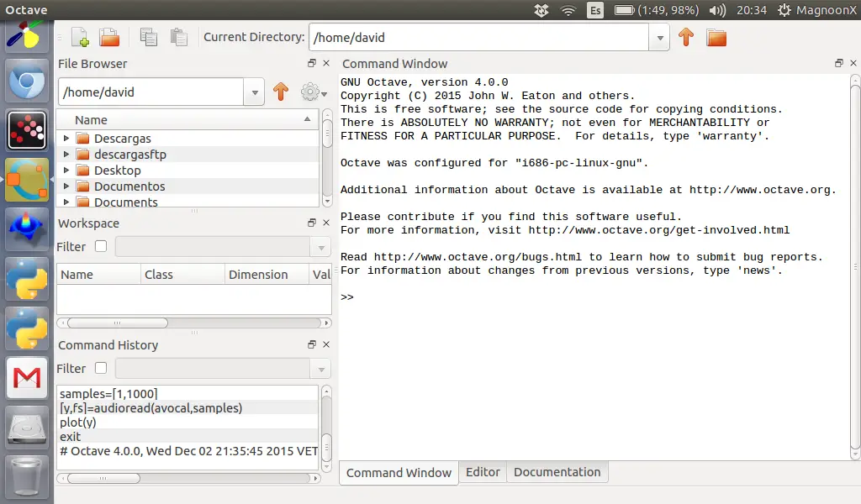Screen dimensions: 861x504
Task: Expand the Desktop folder
Action: [x=66, y=170]
